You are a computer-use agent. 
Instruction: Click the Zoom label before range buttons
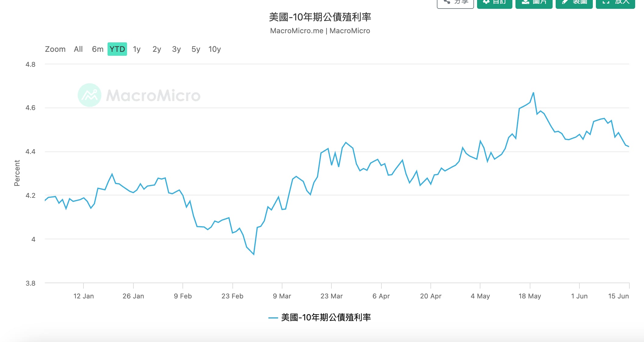click(x=55, y=49)
